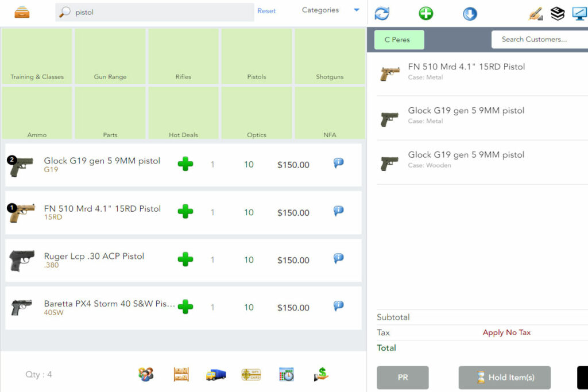Click the green plus circle icon
588x392 pixels.
(x=425, y=14)
